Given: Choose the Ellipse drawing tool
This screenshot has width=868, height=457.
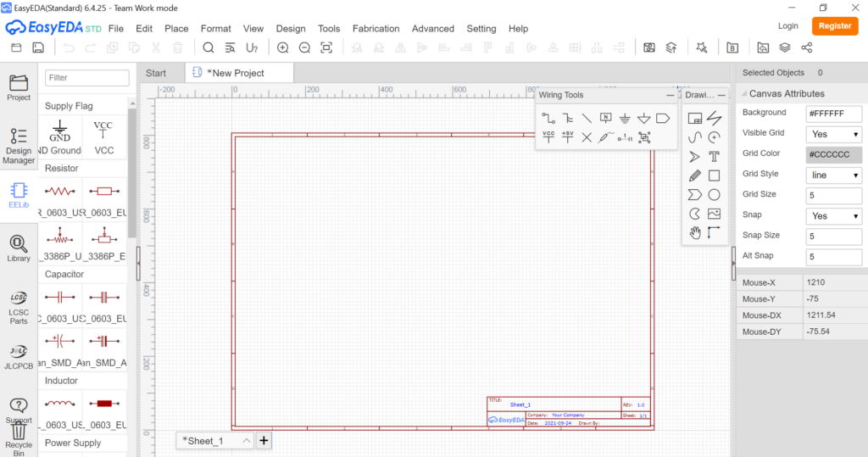Looking at the screenshot, I should [714, 195].
